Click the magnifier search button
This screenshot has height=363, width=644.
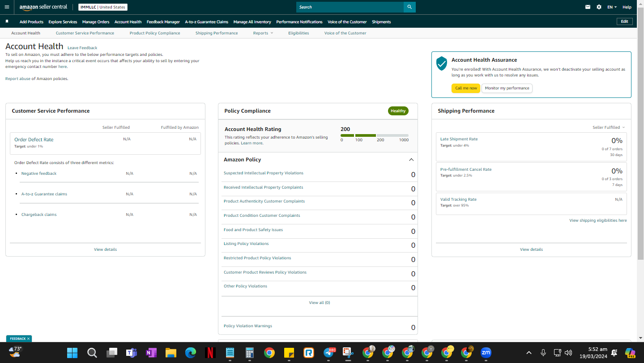coord(409,7)
